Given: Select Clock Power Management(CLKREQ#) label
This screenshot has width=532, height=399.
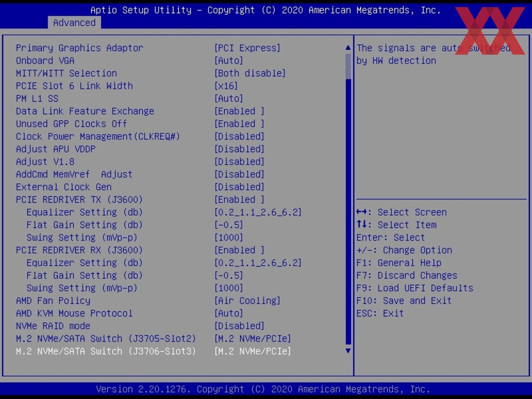Looking at the screenshot, I should 98,136.
